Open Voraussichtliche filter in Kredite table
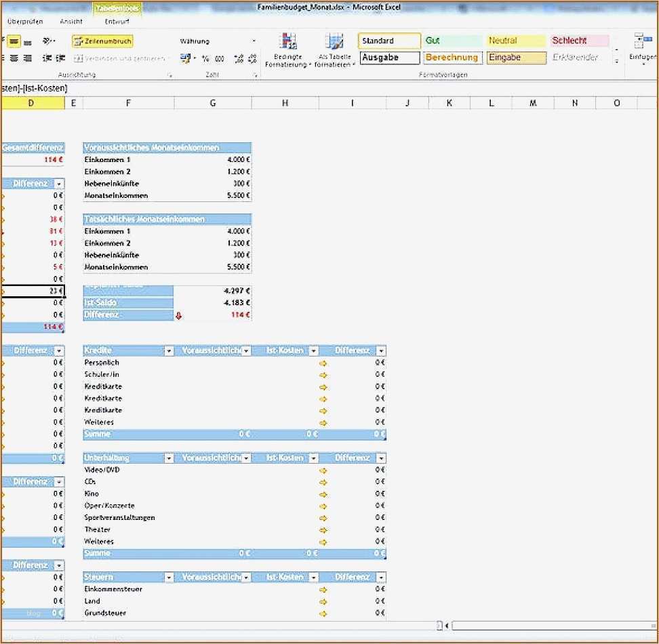The height and width of the screenshot is (644, 659). tap(246, 350)
